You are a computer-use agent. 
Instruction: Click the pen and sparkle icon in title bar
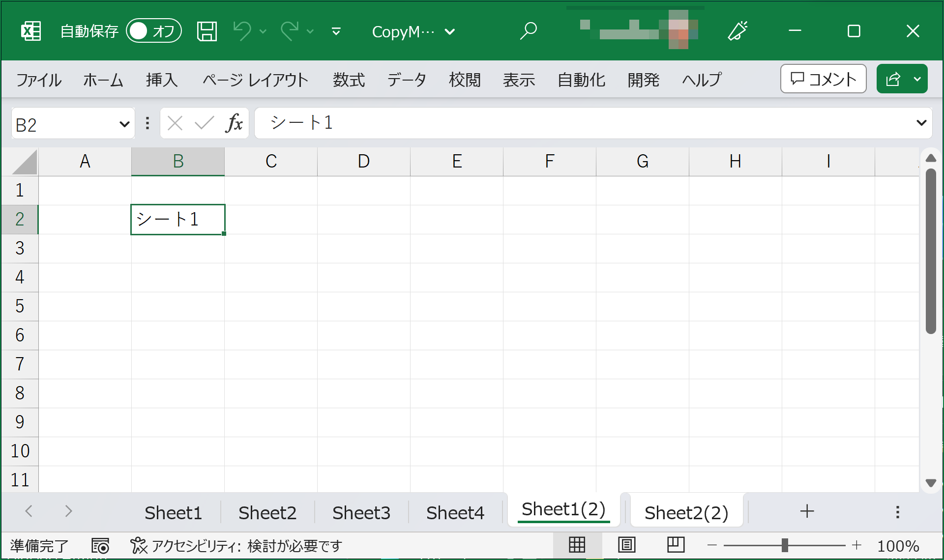coord(737,31)
